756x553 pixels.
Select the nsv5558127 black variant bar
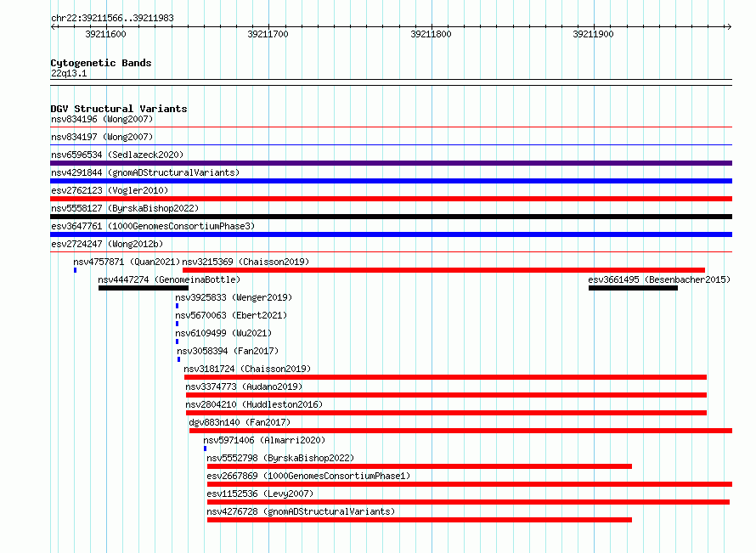[391, 217]
